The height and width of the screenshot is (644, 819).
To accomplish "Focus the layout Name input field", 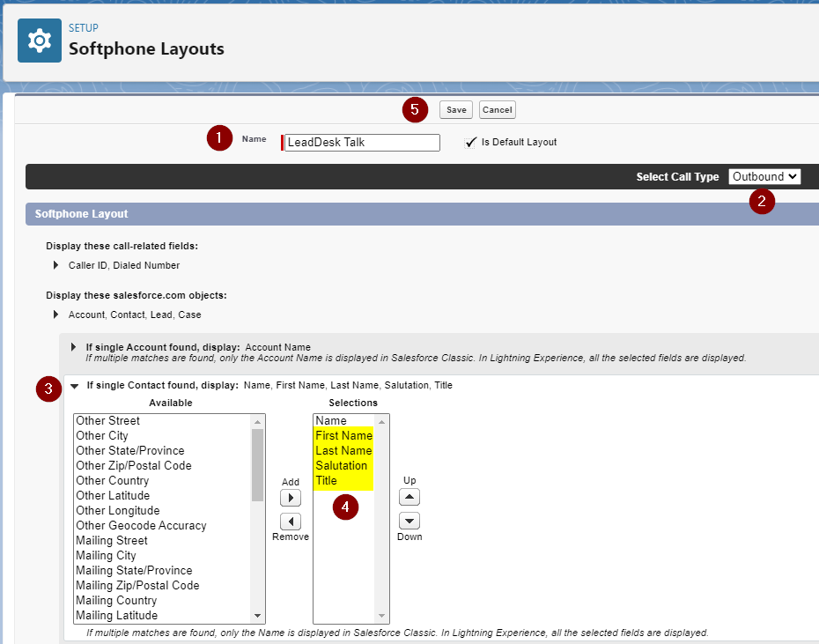I will (362, 142).
